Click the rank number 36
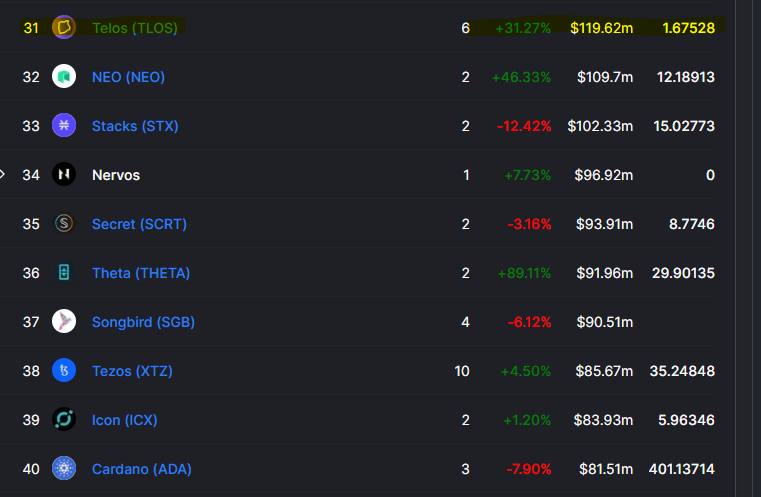761x497 pixels. [x=31, y=273]
